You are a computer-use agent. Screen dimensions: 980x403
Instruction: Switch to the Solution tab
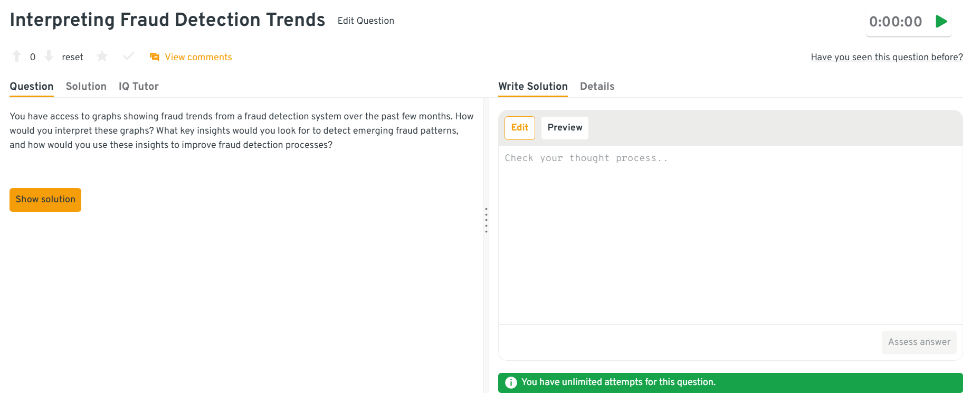[86, 87]
